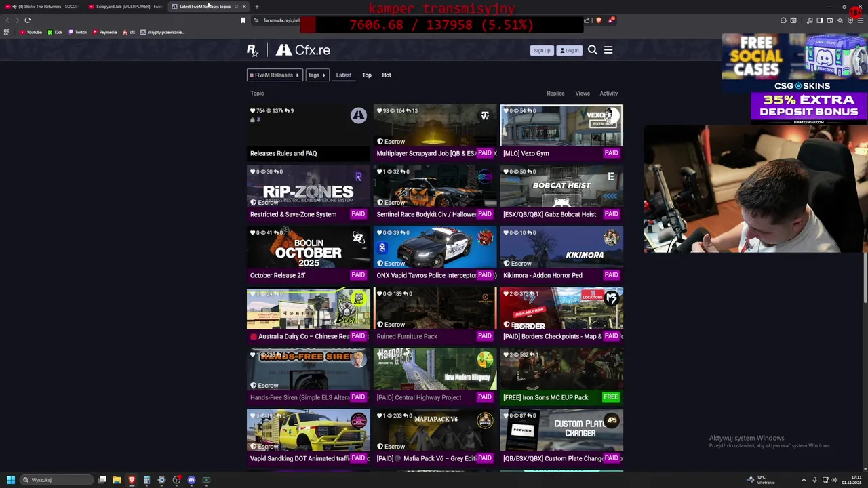Image resolution: width=868 pixels, height=488 pixels.
Task: Click ONX Vapid Tavros Police Interceptor thumbnail
Action: [435, 248]
